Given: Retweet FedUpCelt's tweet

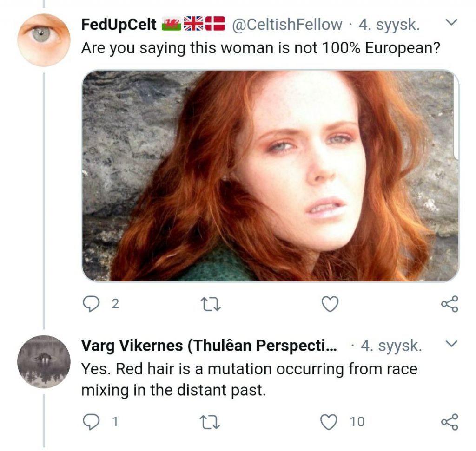Looking at the screenshot, I should 210,304.
